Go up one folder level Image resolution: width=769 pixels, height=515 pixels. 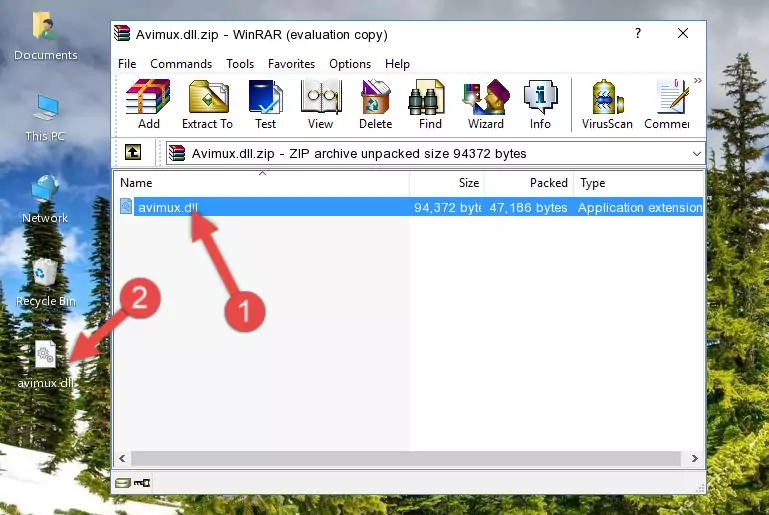point(133,153)
